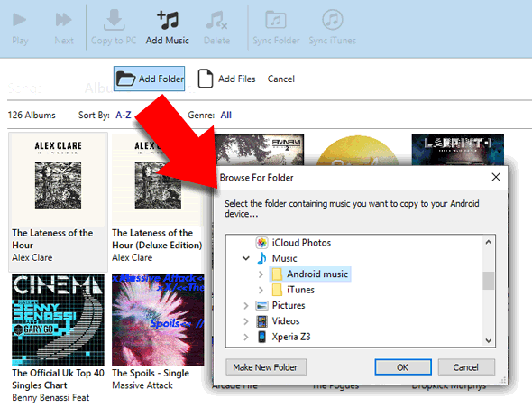Open The Lateness of the Hour Deluxe cover
The image size is (532, 408).
click(158, 180)
